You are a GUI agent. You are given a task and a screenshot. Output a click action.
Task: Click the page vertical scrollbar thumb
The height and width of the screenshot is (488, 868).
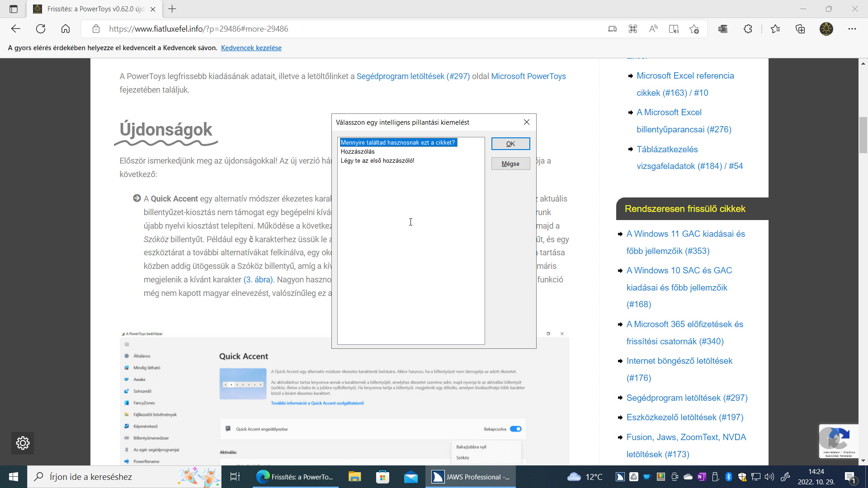(863, 135)
